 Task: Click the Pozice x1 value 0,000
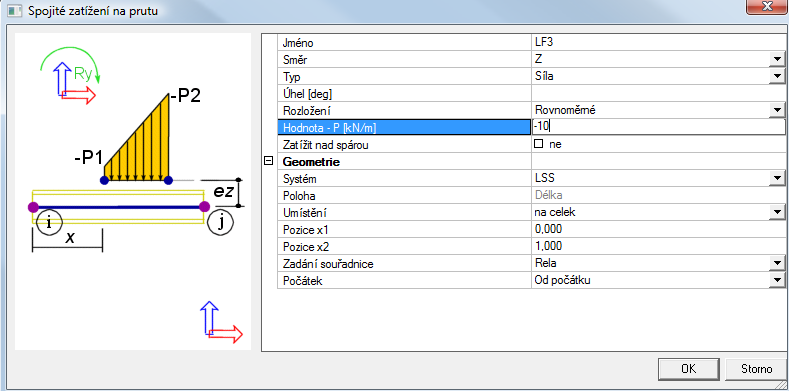pyautogui.click(x=548, y=229)
